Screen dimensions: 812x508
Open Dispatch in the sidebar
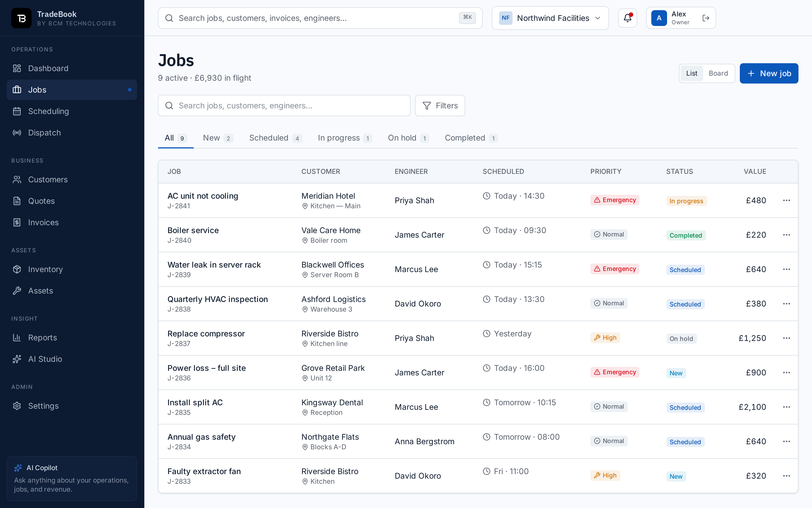pos(72,133)
